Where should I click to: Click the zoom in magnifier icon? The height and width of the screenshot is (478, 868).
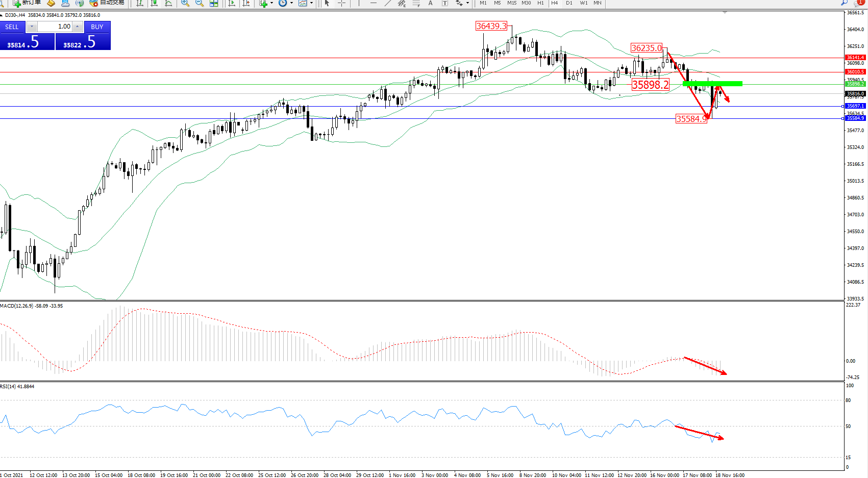click(185, 3)
